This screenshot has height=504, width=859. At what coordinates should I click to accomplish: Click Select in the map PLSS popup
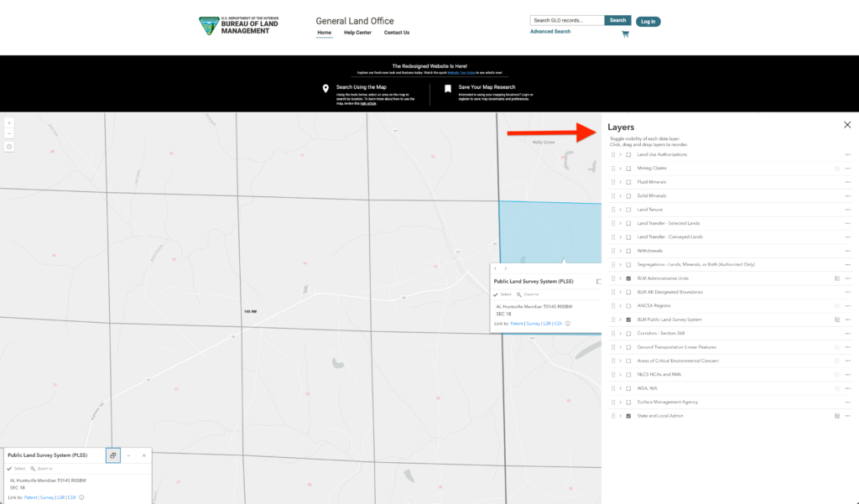(x=502, y=294)
